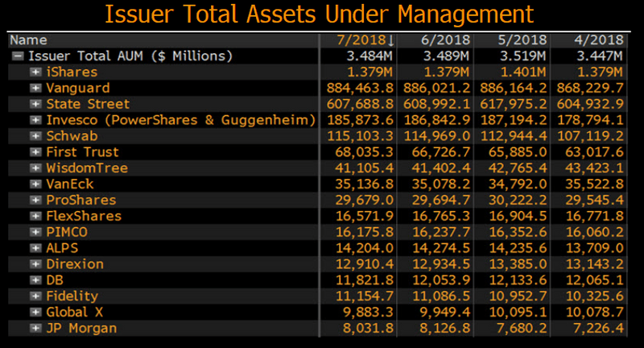Click the plus icon beside VanEck
This screenshot has height=348, width=644.
[x=35, y=184]
